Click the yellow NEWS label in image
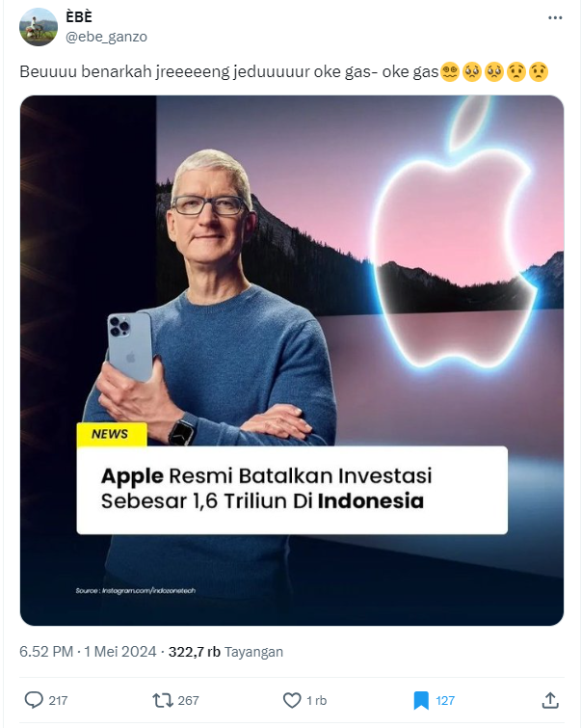This screenshot has height=728, width=581. pos(112,434)
